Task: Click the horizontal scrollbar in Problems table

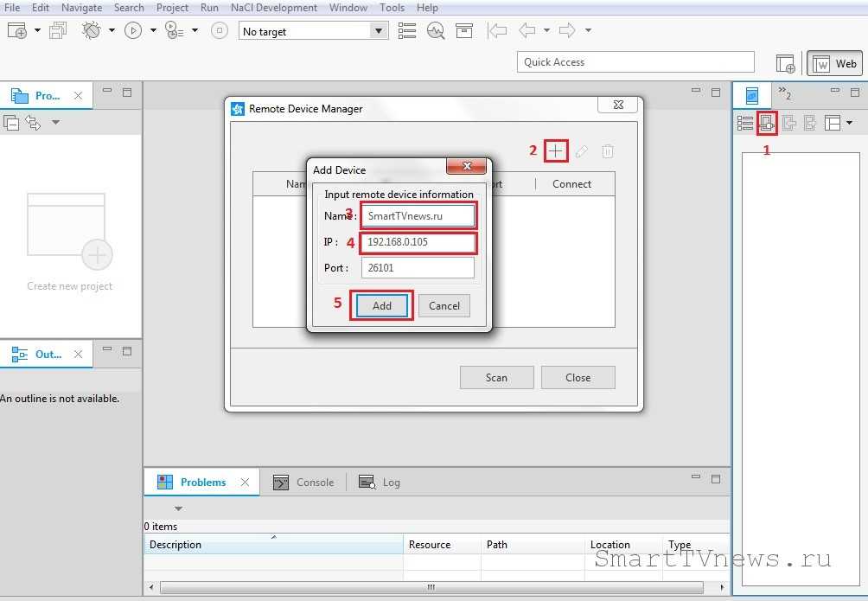Action: click(431, 588)
